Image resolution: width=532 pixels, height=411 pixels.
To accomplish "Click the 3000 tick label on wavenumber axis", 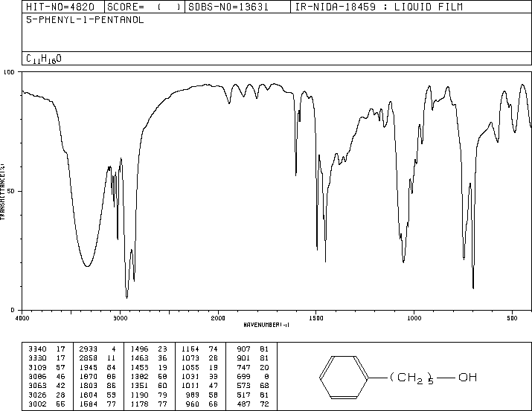I will coord(120,318).
